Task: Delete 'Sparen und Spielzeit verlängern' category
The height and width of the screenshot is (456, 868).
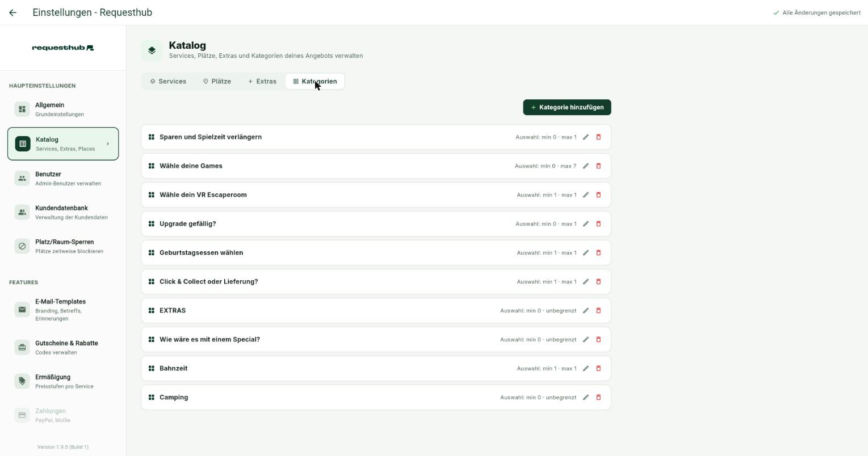Action: click(598, 137)
